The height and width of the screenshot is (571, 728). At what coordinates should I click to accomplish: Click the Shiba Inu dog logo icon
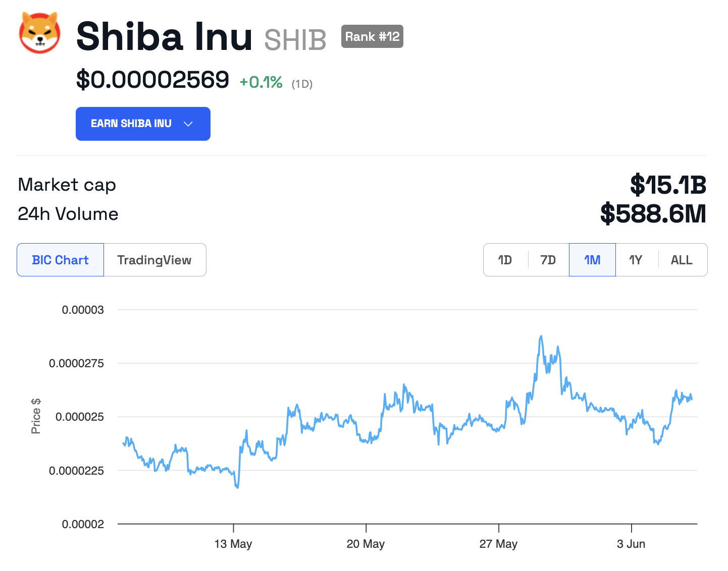coord(40,33)
